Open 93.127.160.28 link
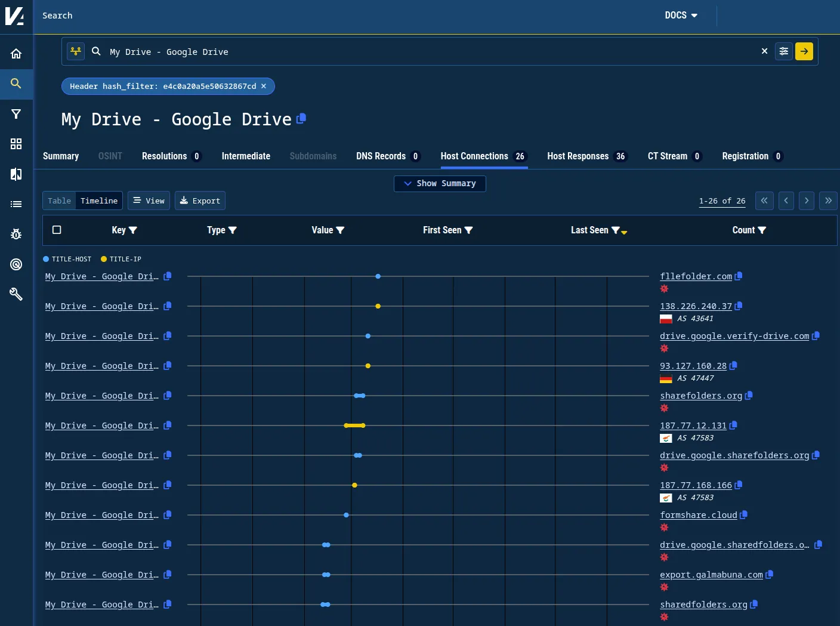Screen dimensions: 840x626 (693, 366)
